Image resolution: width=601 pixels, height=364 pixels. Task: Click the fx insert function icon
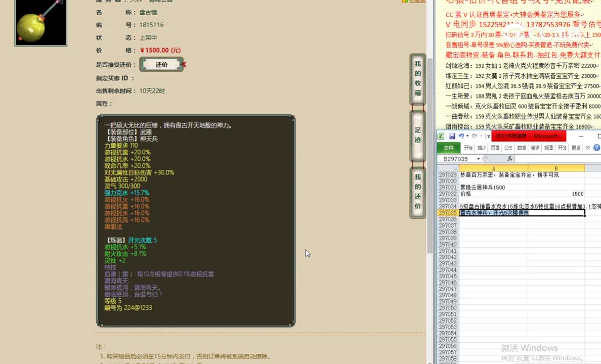click(x=510, y=159)
